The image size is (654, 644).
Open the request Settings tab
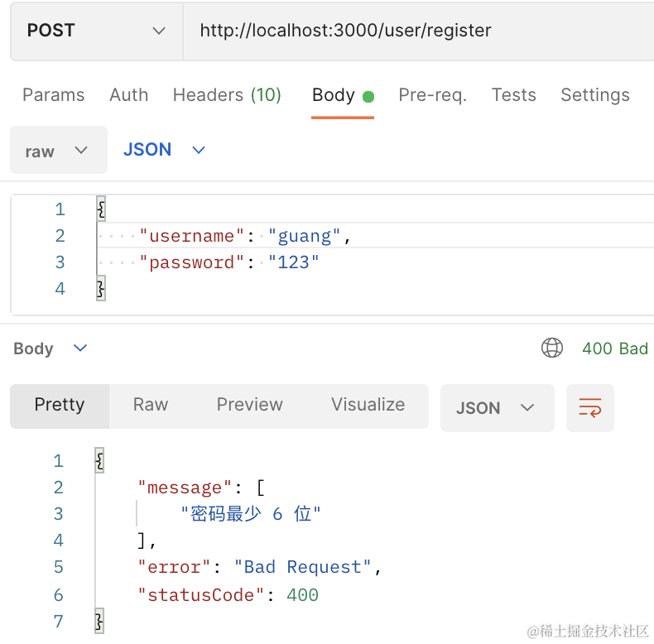594,95
